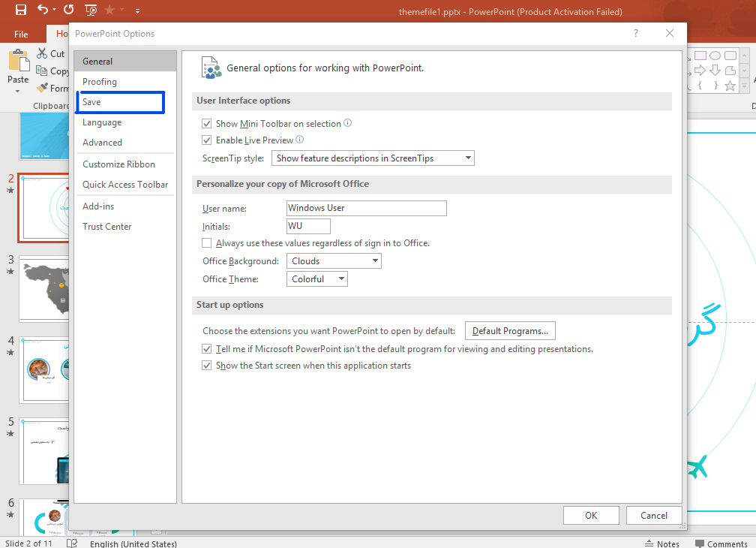Select slide 2 thumbnail
The image size is (756, 548).
(x=43, y=208)
